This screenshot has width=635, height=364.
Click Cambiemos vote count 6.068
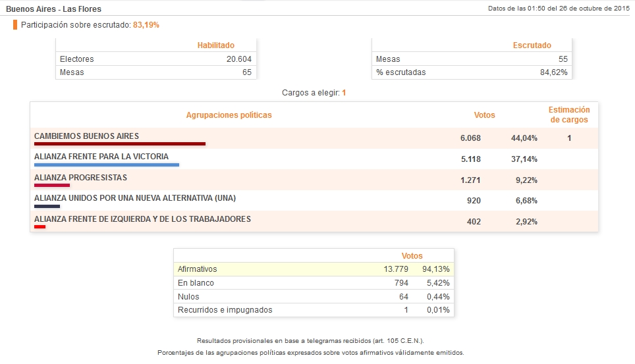pos(470,138)
